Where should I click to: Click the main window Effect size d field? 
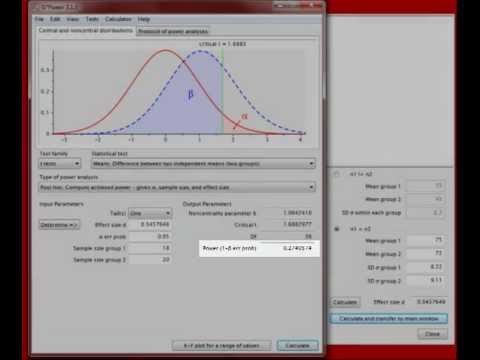(150, 224)
